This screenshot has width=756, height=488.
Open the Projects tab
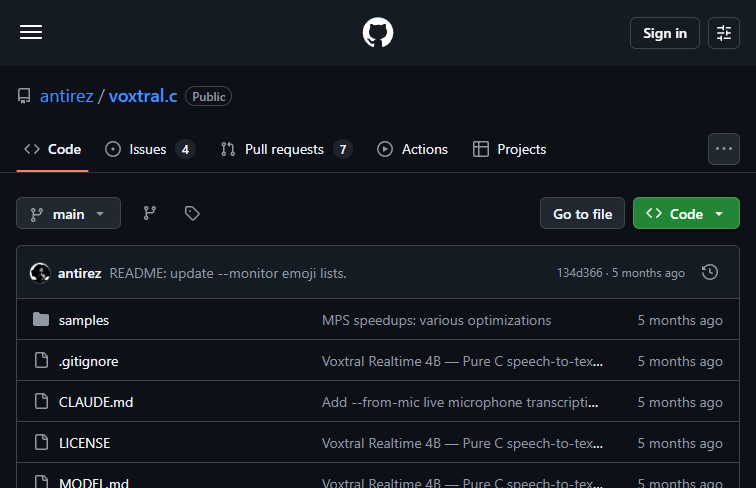tap(509, 149)
